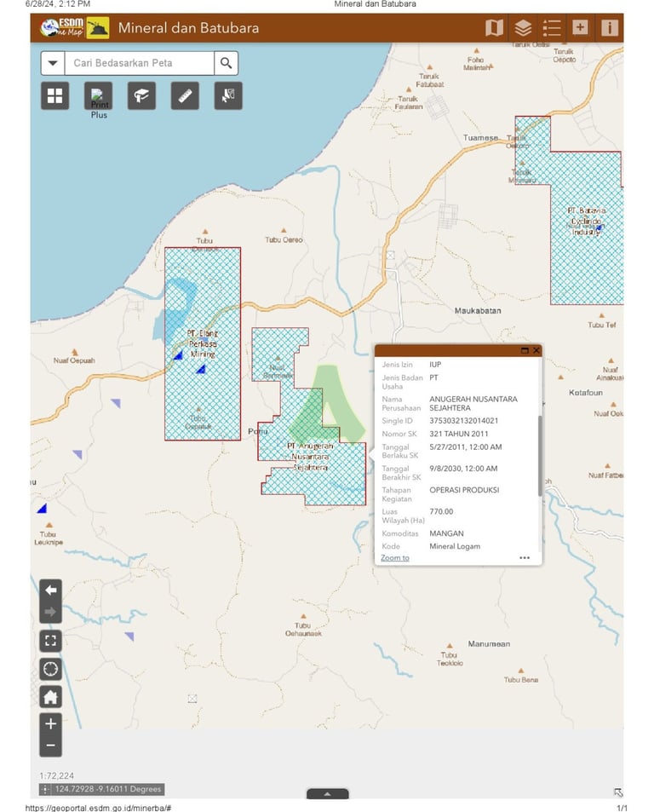Open the popup three-dots more actions
This screenshot has height=812, width=654.
[x=525, y=558]
